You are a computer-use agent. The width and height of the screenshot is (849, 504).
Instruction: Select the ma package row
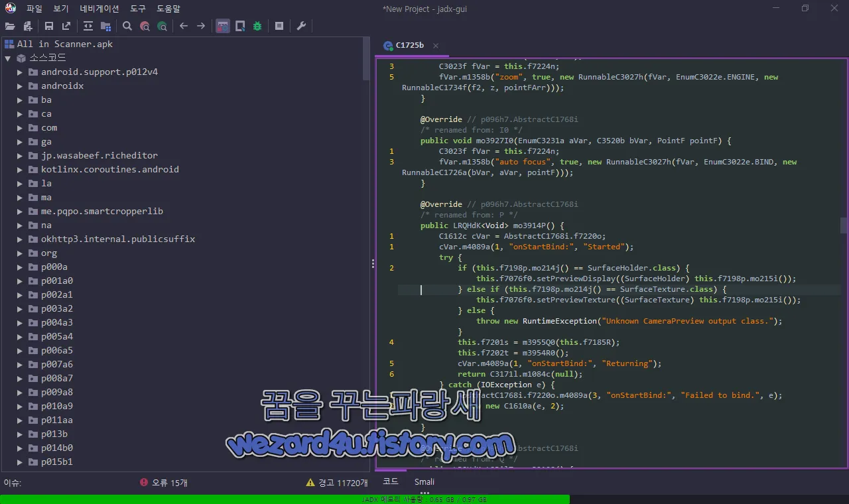pyautogui.click(x=46, y=197)
